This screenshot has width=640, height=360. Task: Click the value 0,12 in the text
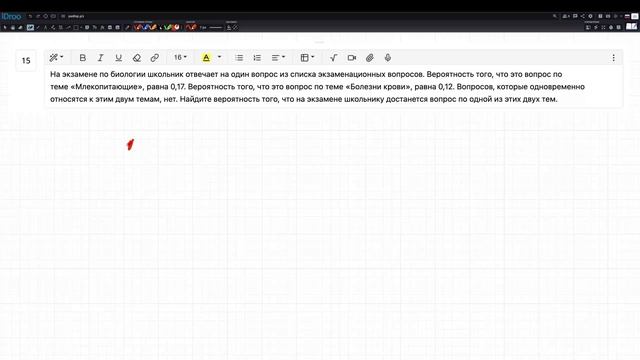tap(446, 87)
